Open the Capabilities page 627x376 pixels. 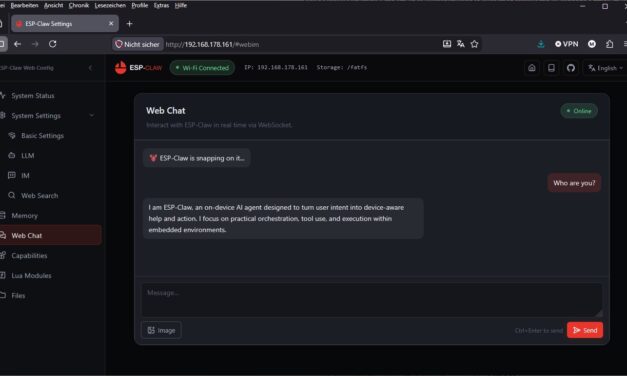[x=29, y=256]
